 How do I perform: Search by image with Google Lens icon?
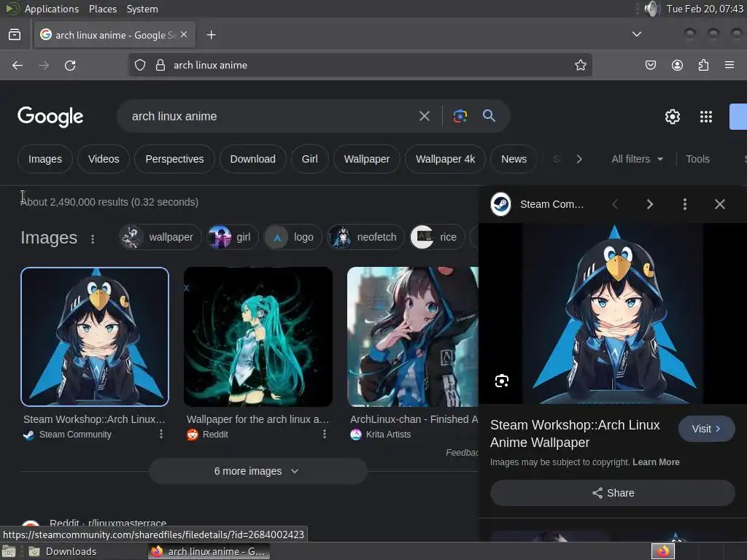[460, 116]
